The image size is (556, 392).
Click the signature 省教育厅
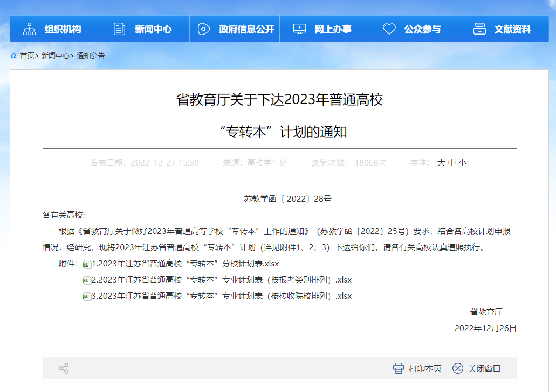pyautogui.click(x=486, y=312)
